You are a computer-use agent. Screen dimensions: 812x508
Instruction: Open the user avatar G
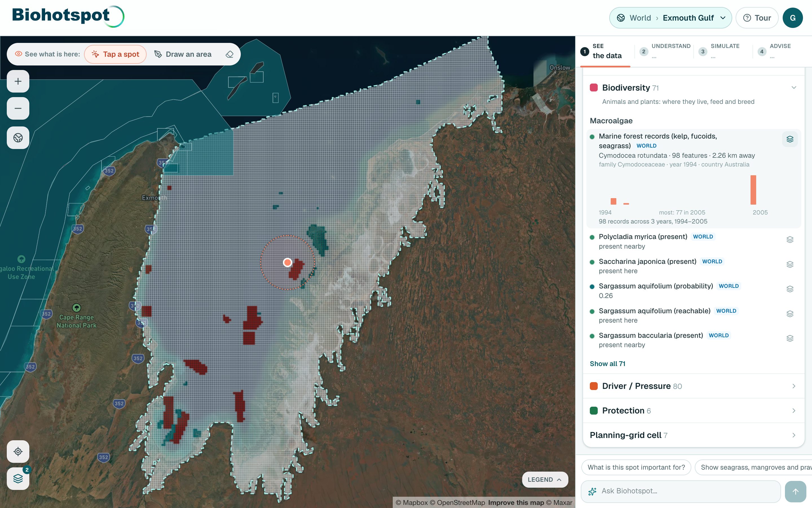[793, 18]
